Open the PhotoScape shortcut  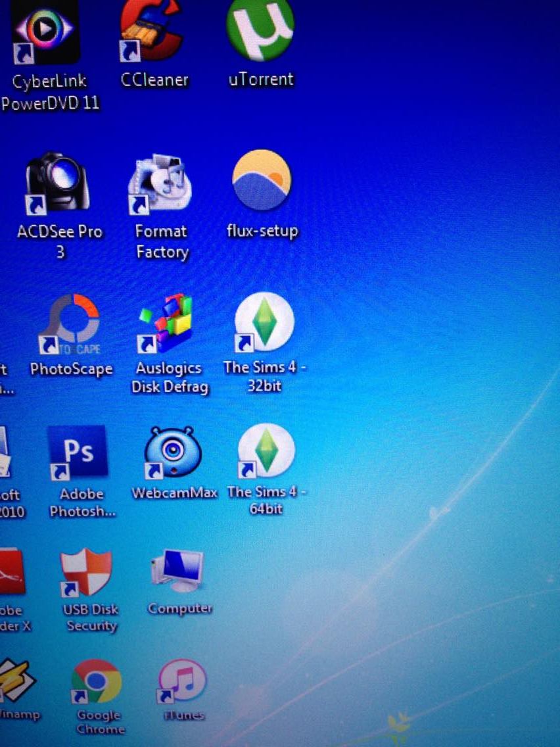[68, 324]
